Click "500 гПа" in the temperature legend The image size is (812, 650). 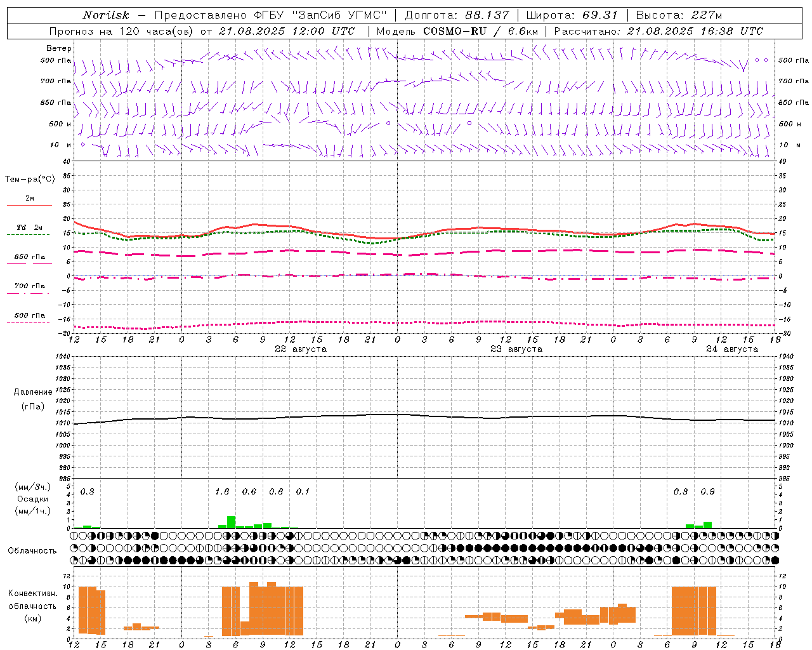(x=30, y=315)
